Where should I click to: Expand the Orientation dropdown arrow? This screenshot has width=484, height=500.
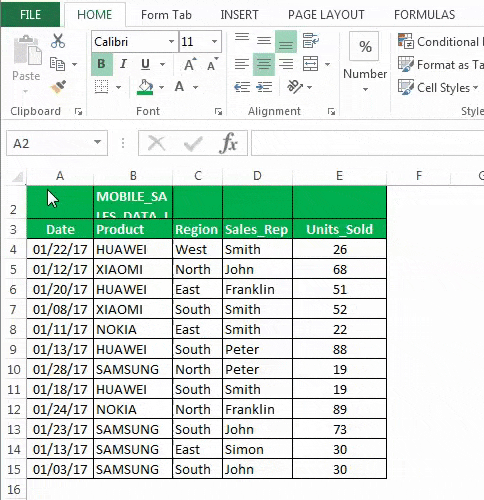pyautogui.click(x=309, y=87)
